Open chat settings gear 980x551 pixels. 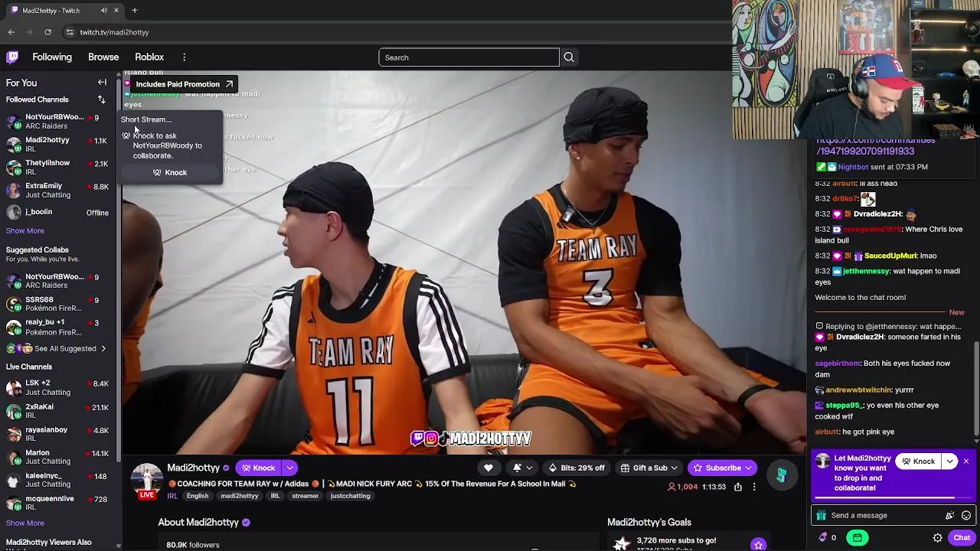[x=937, y=538]
